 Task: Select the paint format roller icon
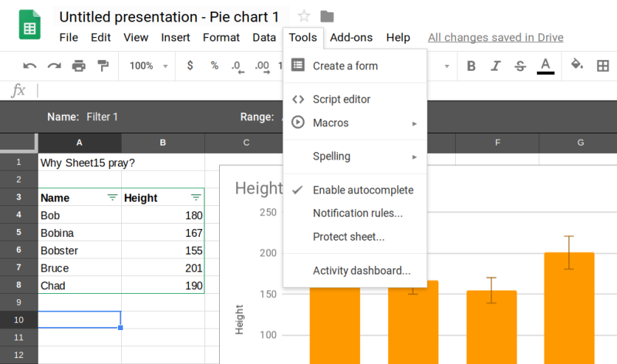(103, 66)
